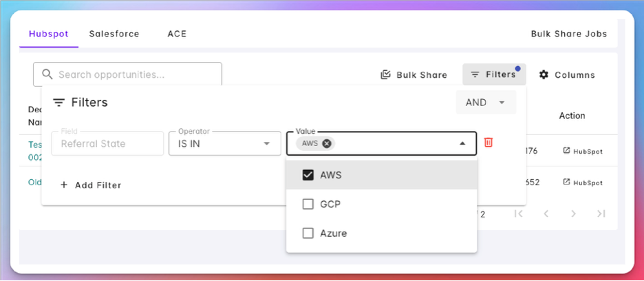
Task: Uncheck the AWS checkbox
Action: [x=308, y=175]
